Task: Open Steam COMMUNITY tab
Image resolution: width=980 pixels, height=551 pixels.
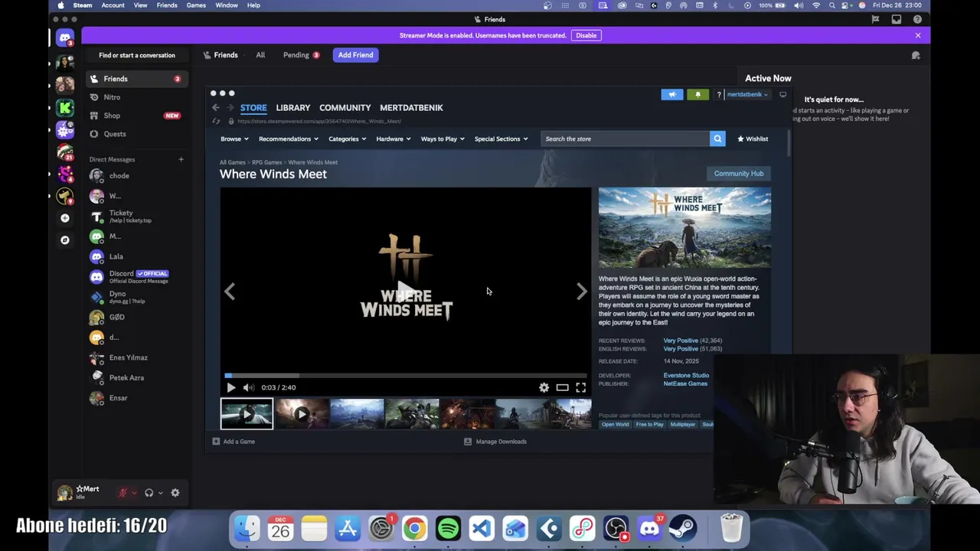Action: coord(345,108)
